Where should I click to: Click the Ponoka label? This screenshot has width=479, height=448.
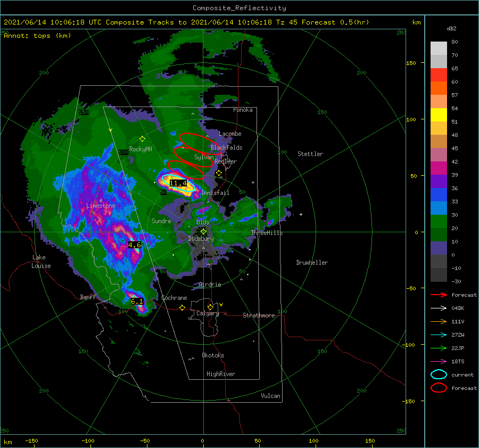pyautogui.click(x=243, y=110)
